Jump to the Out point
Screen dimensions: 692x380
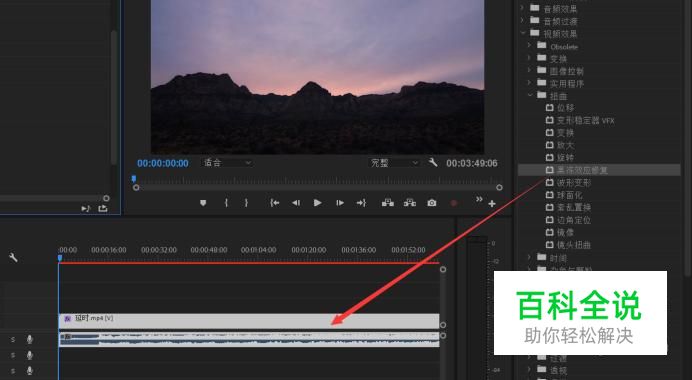pos(361,203)
